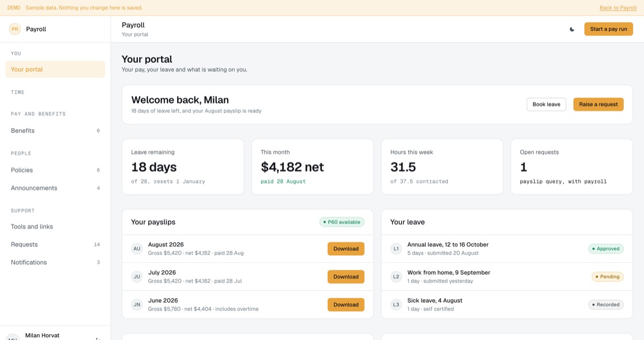Select the June 2026 payslip title
Image resolution: width=644 pixels, height=340 pixels.
pos(163,300)
